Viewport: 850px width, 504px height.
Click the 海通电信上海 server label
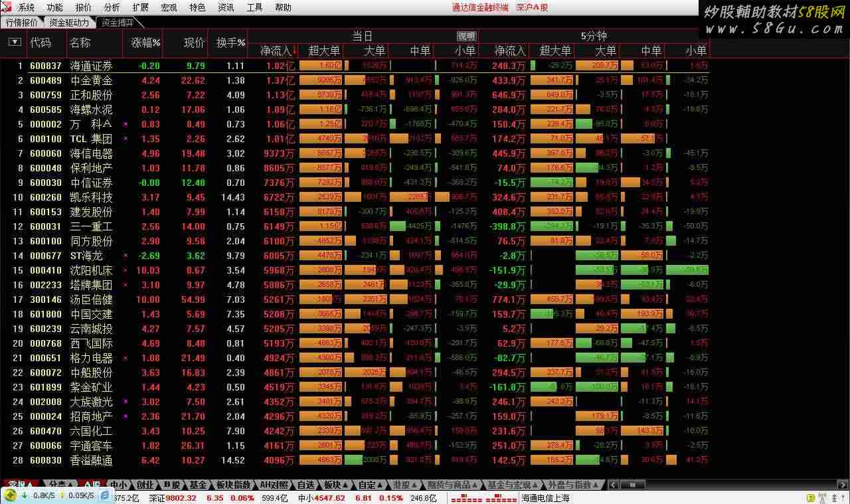pyautogui.click(x=546, y=498)
